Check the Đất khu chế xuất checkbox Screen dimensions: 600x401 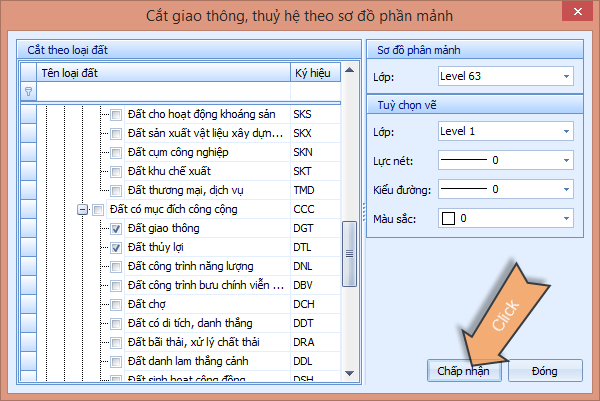[x=116, y=171]
